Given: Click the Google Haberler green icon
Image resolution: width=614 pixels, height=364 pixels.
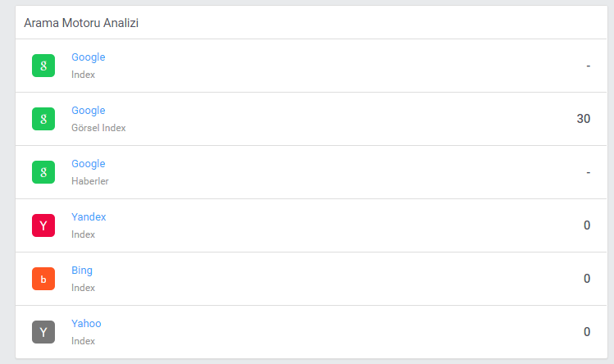Looking at the screenshot, I should pos(43,172).
